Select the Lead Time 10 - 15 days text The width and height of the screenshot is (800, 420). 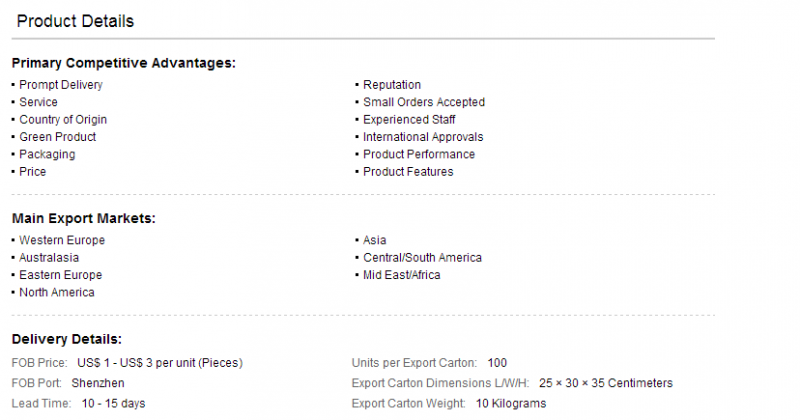coord(113,404)
